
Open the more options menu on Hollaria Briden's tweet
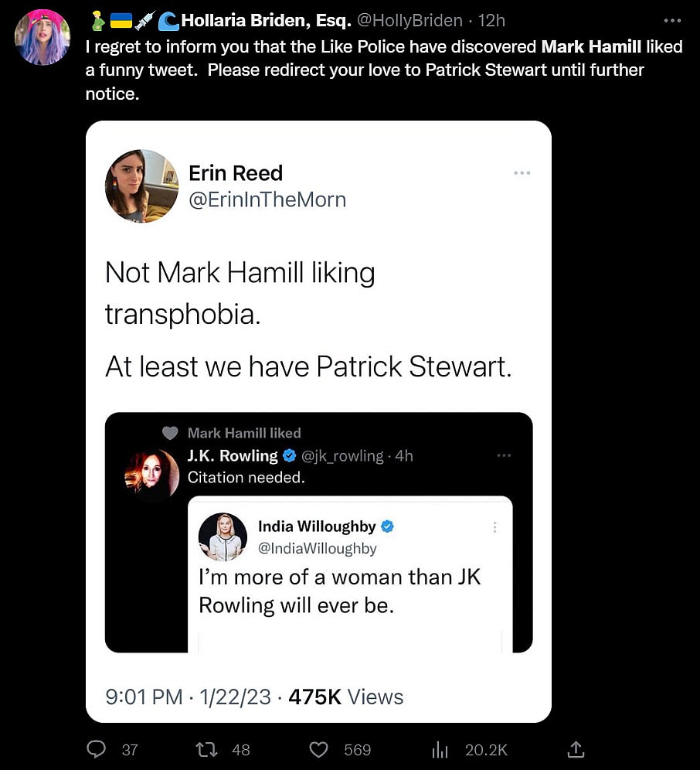[671, 19]
